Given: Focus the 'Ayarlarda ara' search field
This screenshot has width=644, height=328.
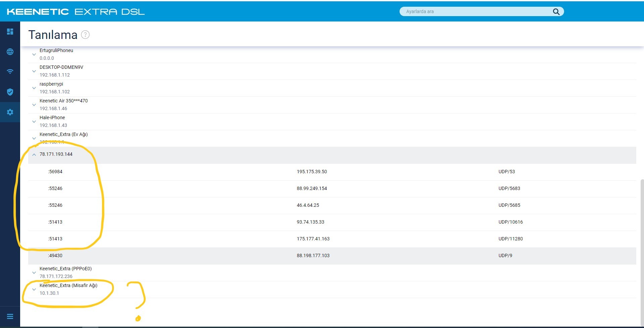Looking at the screenshot, I should click(481, 11).
